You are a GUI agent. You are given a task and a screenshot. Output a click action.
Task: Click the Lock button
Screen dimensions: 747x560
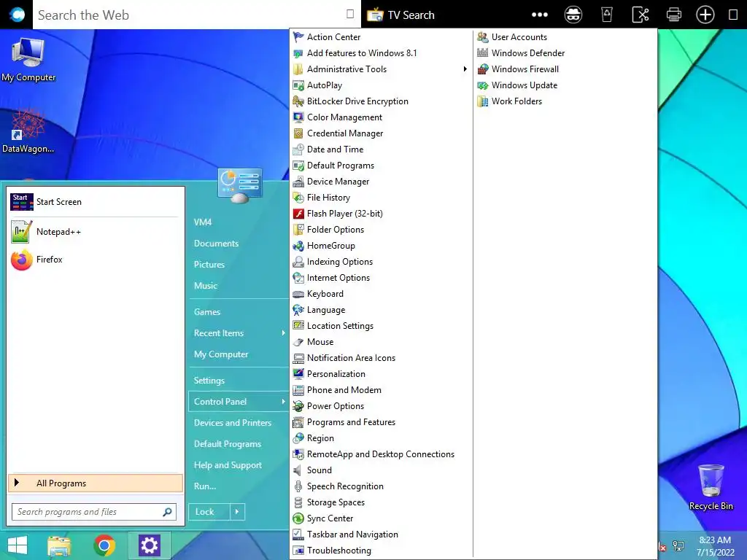209,512
